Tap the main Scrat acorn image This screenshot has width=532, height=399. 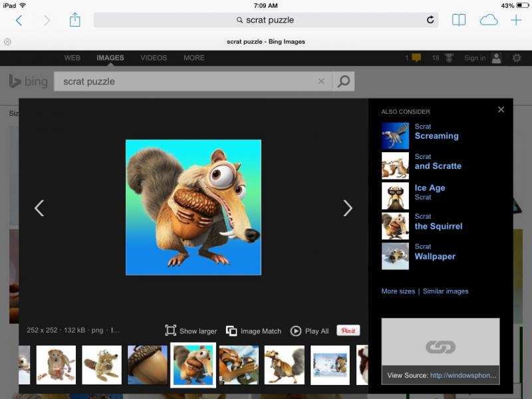coord(194,207)
